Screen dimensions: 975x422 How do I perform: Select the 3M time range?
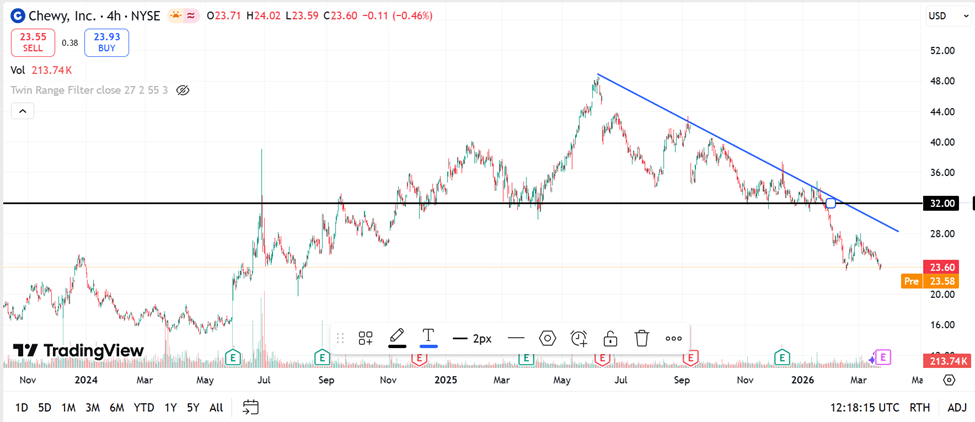point(93,408)
